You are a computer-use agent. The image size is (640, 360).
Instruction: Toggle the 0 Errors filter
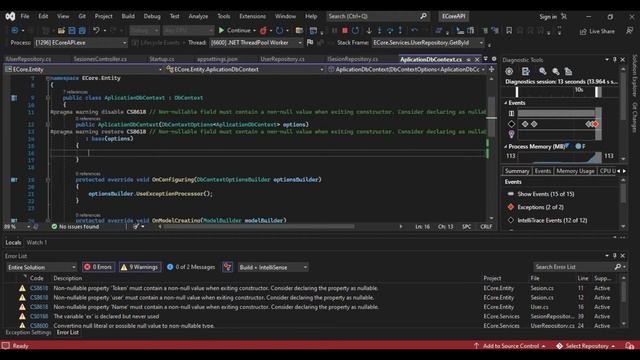(x=98, y=267)
